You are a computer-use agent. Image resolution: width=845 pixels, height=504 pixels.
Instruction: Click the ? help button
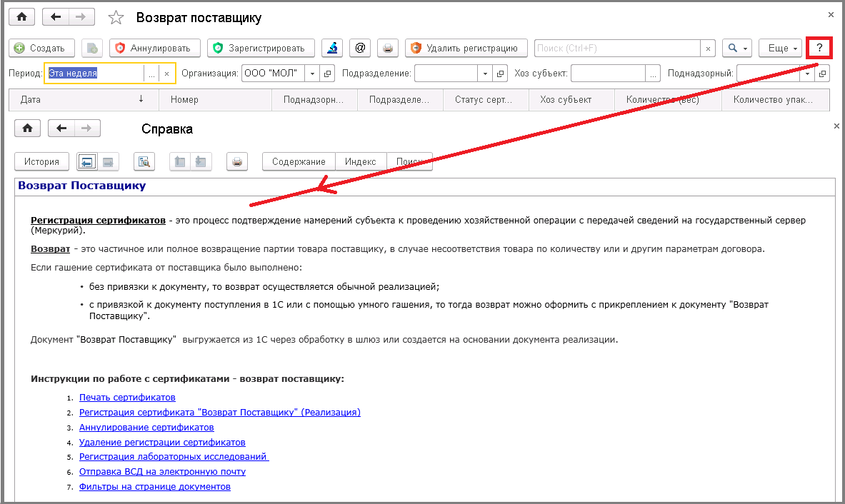click(x=819, y=48)
